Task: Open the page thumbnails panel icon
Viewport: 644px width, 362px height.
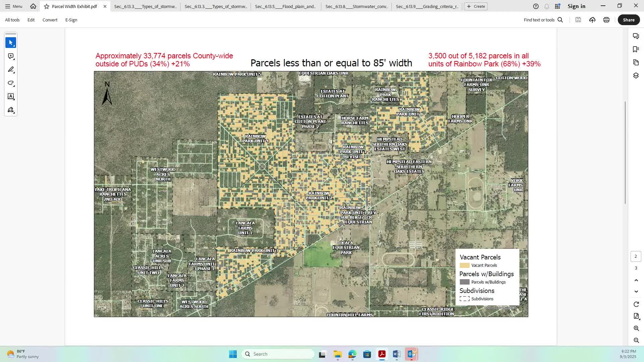Action: tap(636, 62)
